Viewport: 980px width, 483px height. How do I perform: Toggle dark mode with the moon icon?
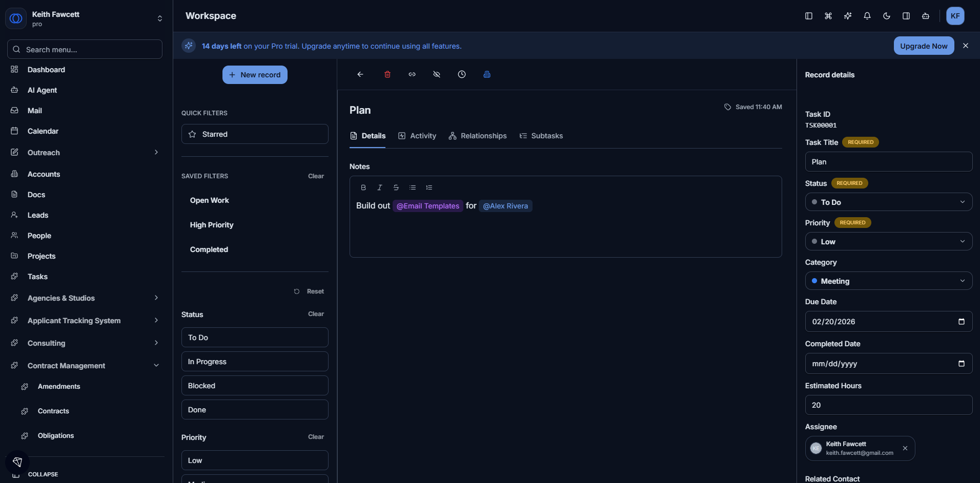pyautogui.click(x=886, y=16)
